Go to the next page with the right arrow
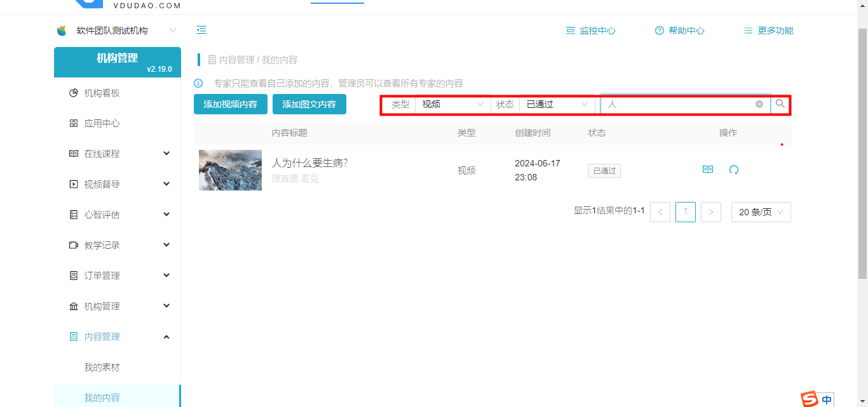 tap(711, 212)
